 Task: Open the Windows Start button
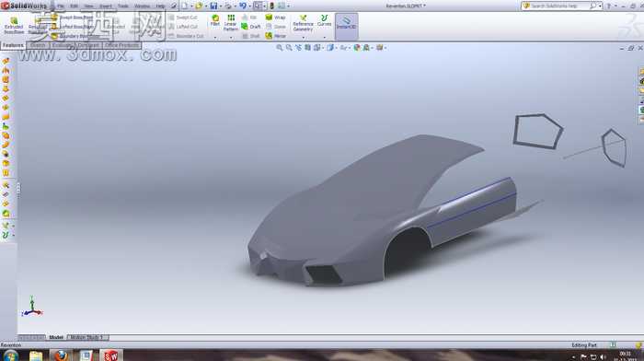10,355
